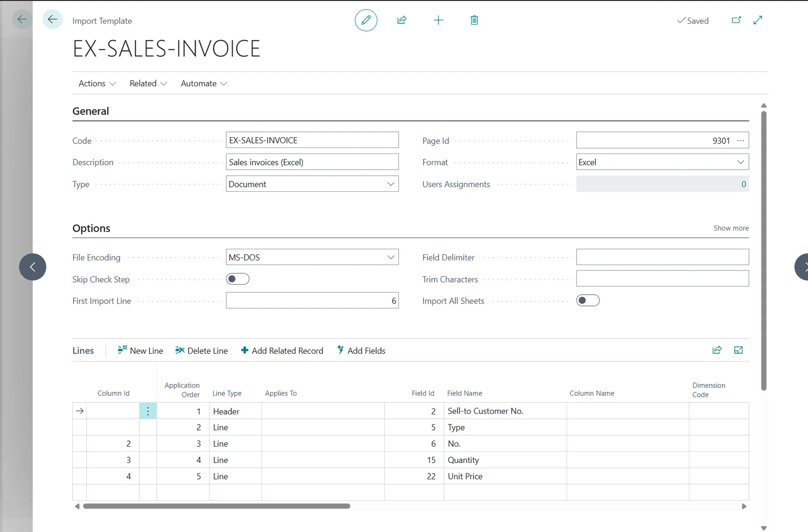Open Users Assignments count value 0
This screenshot has width=808, height=532.
(x=662, y=184)
